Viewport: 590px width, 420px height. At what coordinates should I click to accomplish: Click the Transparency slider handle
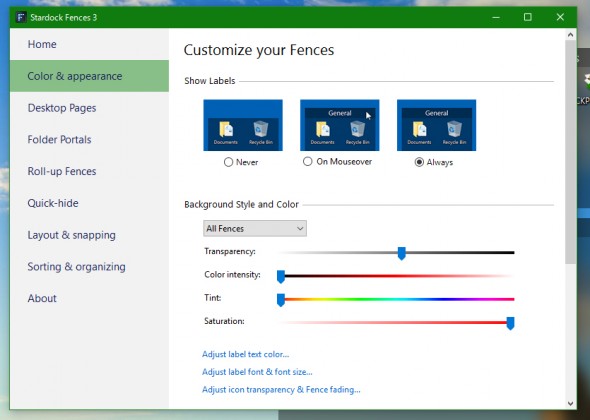pos(401,253)
